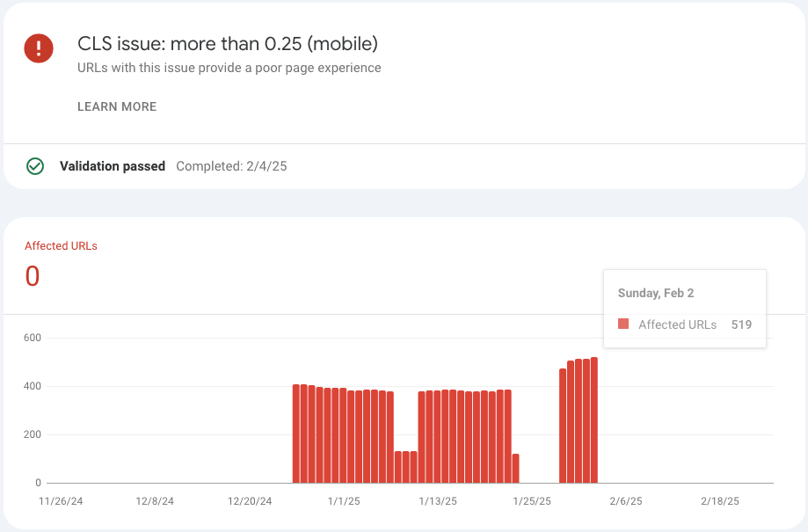Expand the Validation passed details row
808x532 pixels.
pyautogui.click(x=113, y=165)
